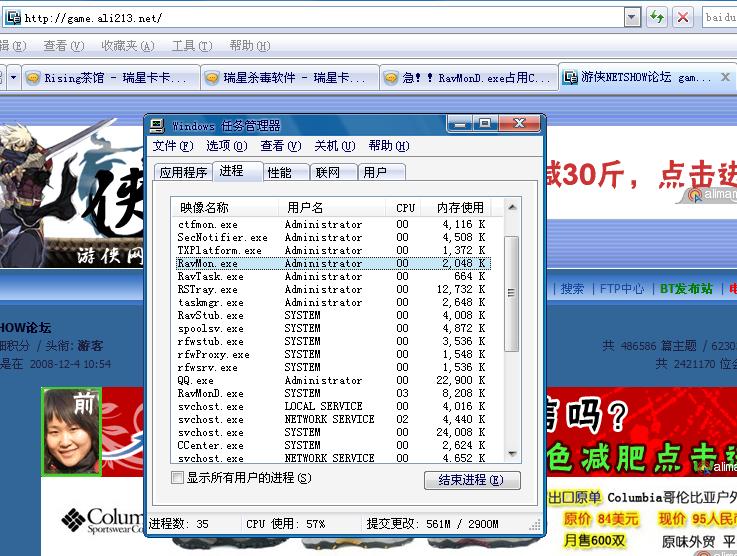Select the RavStub.exe process row
Image resolution: width=737 pixels, height=556 pixels.
coord(333,315)
